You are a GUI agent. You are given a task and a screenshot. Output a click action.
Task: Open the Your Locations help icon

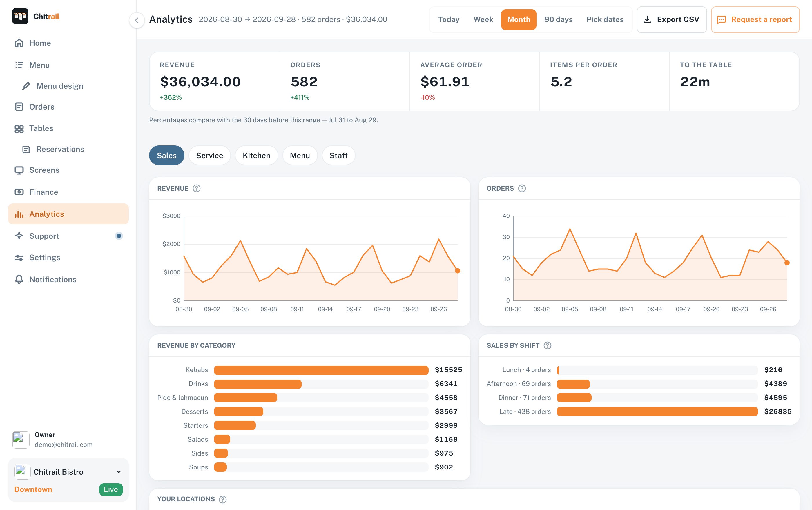(222, 500)
